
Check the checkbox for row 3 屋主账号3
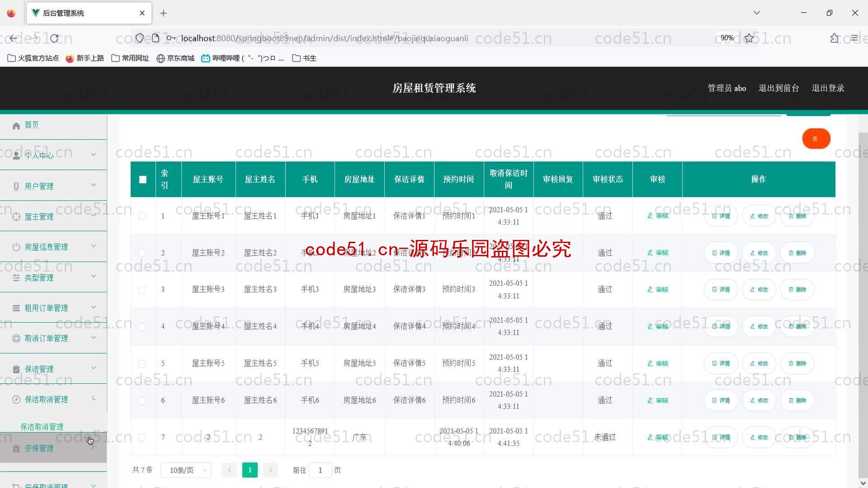tap(142, 290)
